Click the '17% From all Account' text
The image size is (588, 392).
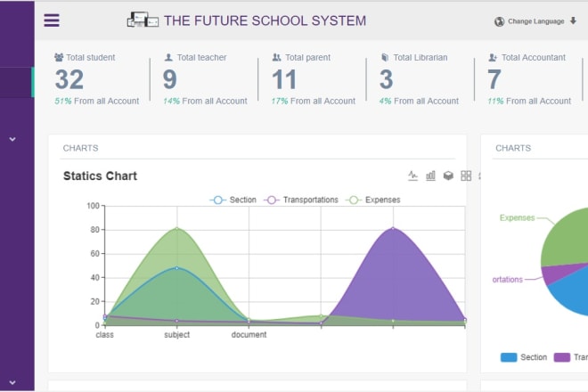tap(313, 101)
